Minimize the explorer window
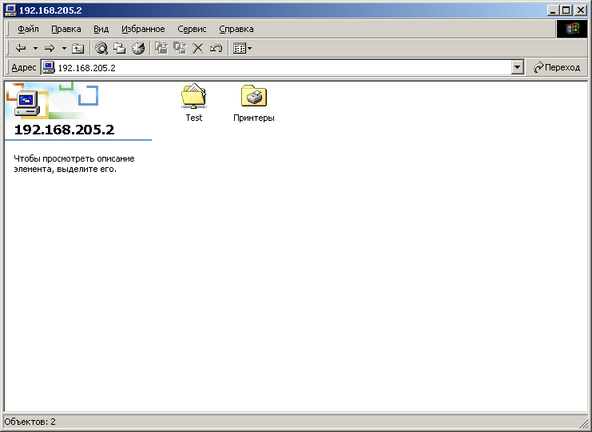 point(553,11)
